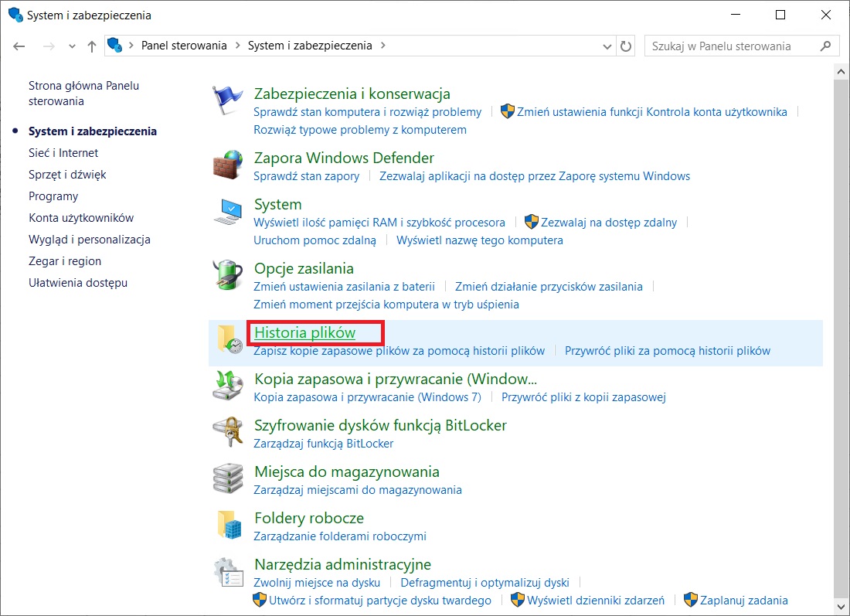Viewport: 850px width, 616px height.
Task: Open the Zapora Windows Defender brick wall icon
Action: point(228,166)
